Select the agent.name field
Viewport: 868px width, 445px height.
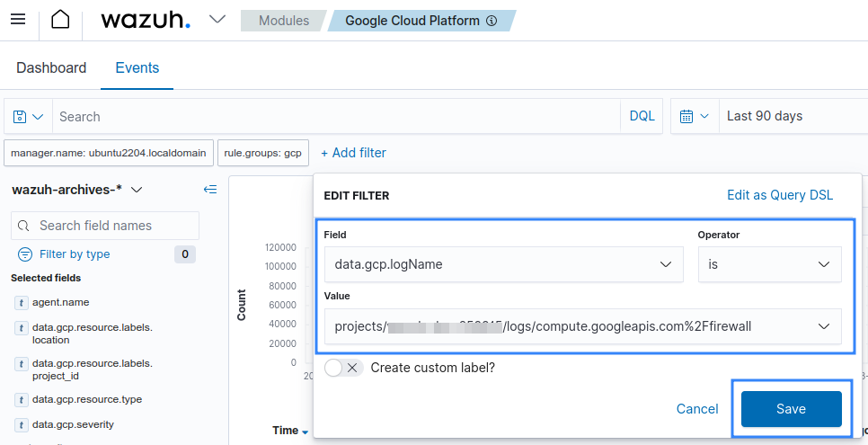tap(60, 303)
